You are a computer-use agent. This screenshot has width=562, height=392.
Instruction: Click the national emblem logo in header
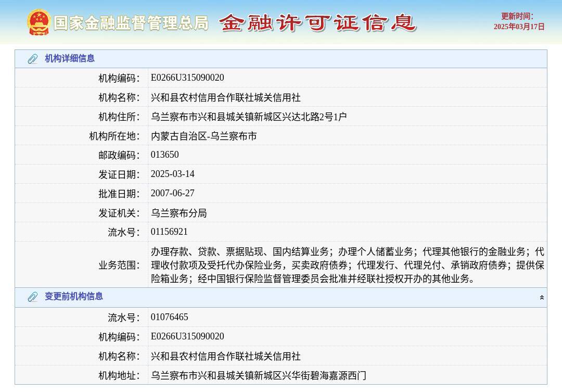(x=39, y=22)
